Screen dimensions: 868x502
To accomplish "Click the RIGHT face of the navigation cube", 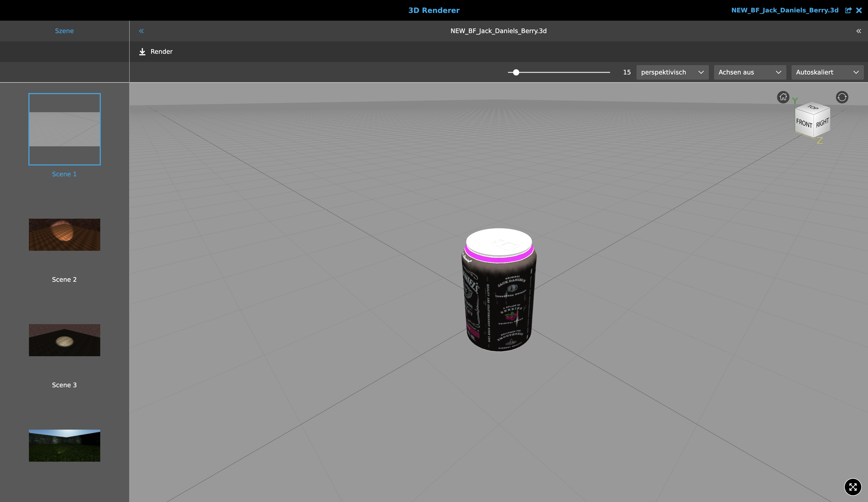I will [823, 123].
